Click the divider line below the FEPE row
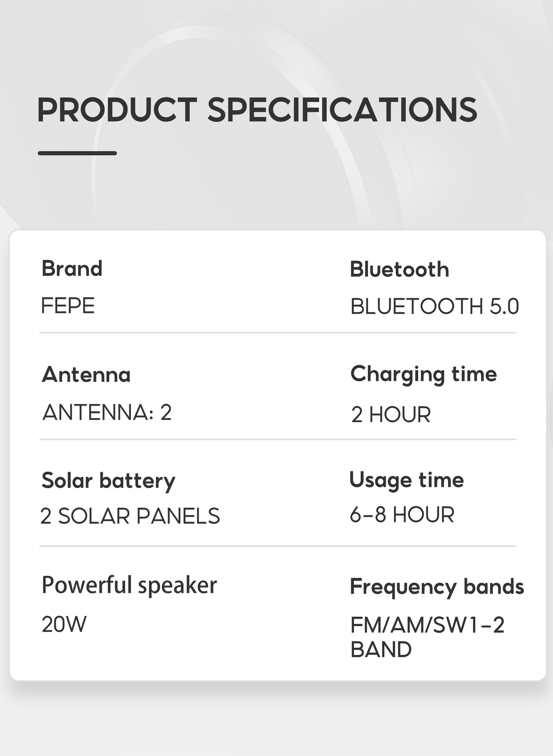This screenshot has height=756, width=553. click(277, 333)
